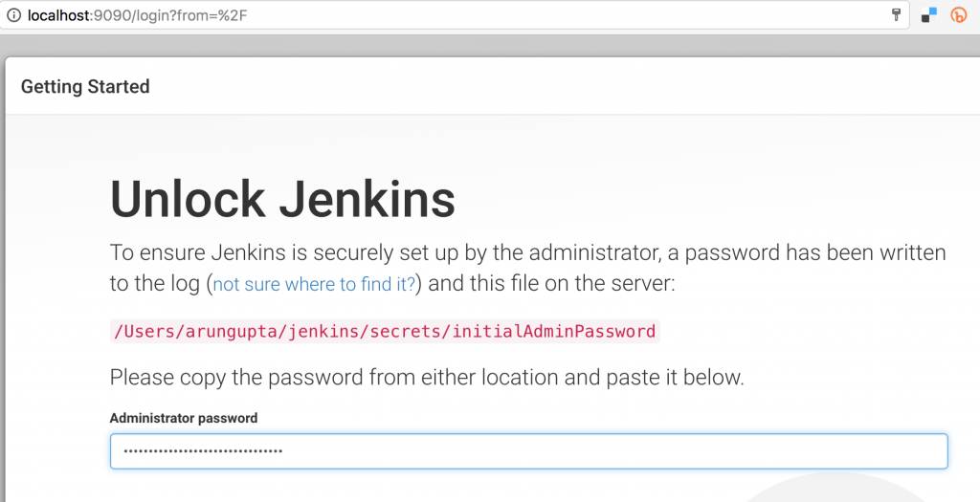
Task: Click the 'login?from=%2F' part of the URL
Action: click(190, 15)
